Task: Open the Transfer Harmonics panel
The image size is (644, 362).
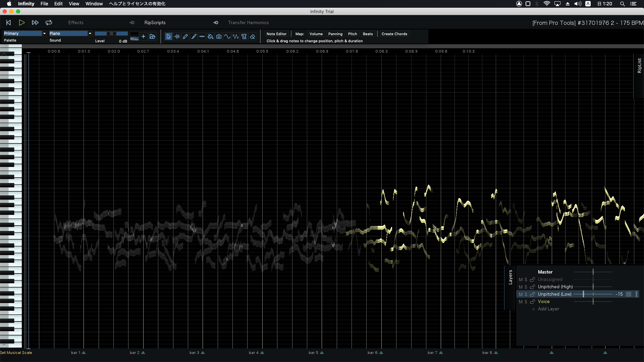Action: point(249,22)
